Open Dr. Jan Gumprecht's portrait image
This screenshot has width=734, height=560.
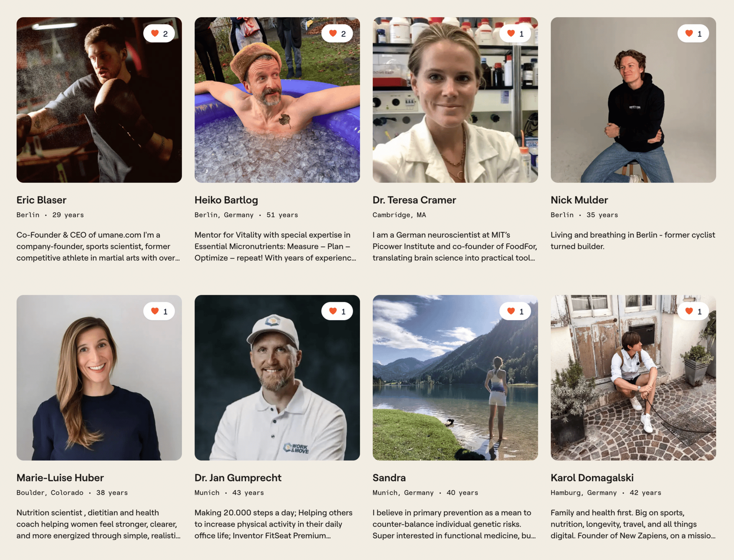pos(277,377)
